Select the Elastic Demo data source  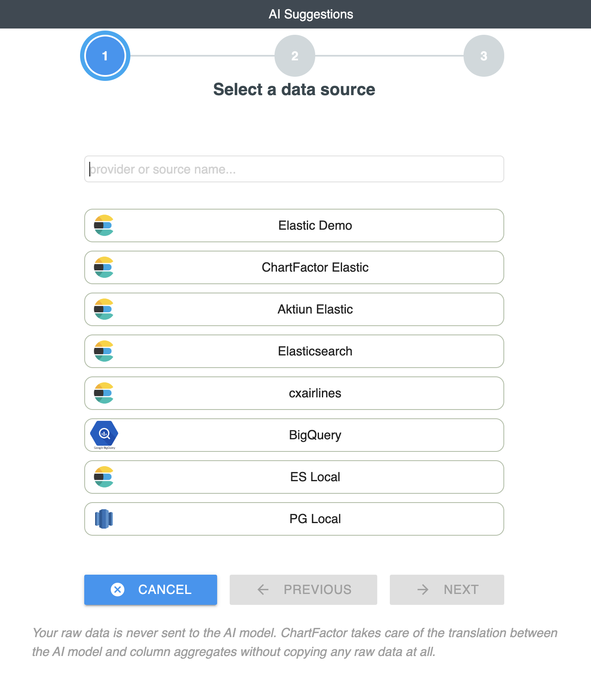point(315,226)
